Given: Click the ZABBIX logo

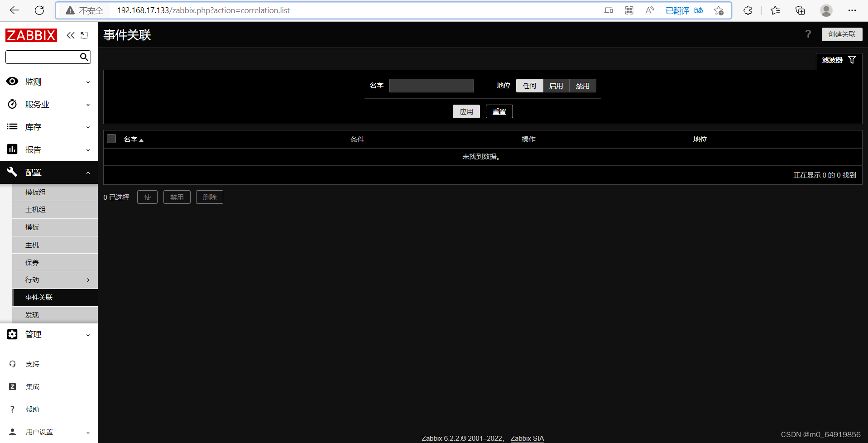Looking at the screenshot, I should (31, 35).
